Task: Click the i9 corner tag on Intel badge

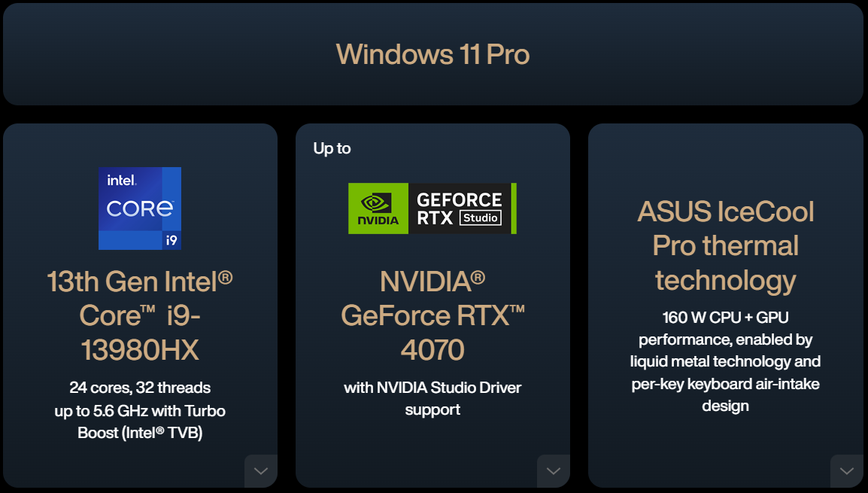Action: coord(171,240)
